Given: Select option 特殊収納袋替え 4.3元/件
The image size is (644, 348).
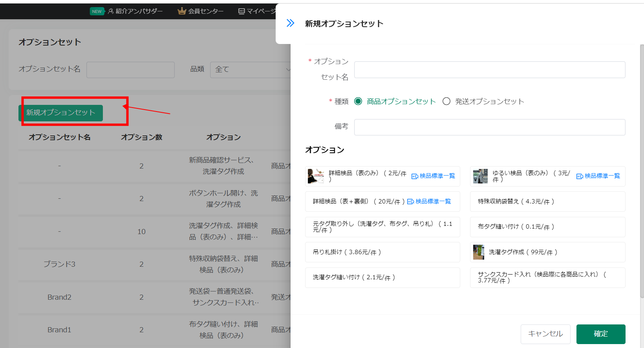Looking at the screenshot, I should [548, 201].
